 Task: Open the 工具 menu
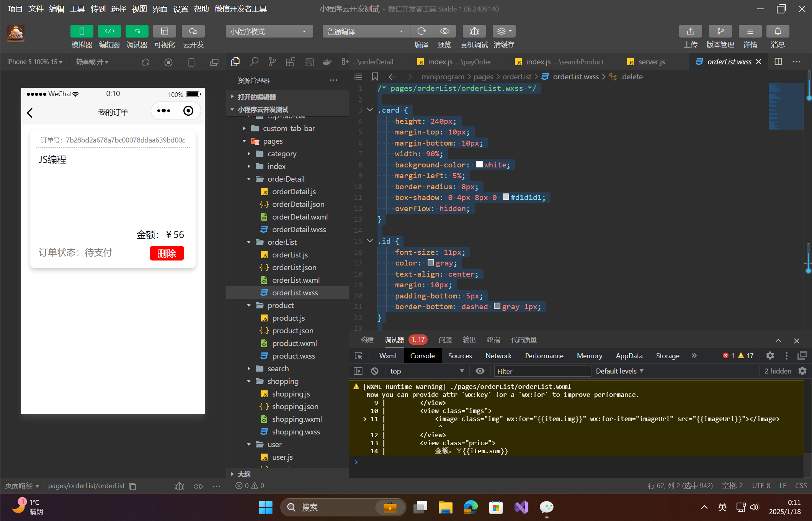coord(77,8)
